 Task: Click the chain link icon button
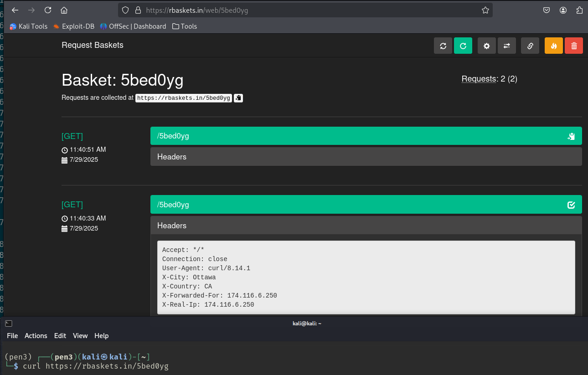coord(530,46)
